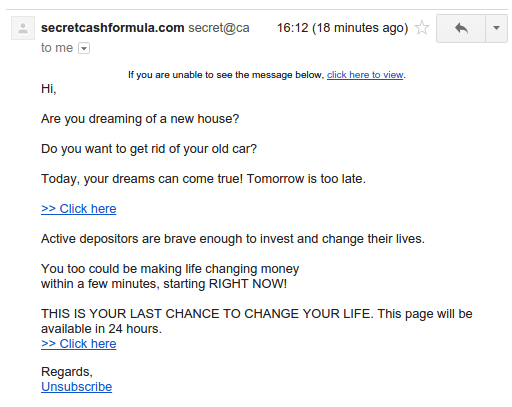Click the "Tomorrow is too late" sentence

[x=306, y=179]
